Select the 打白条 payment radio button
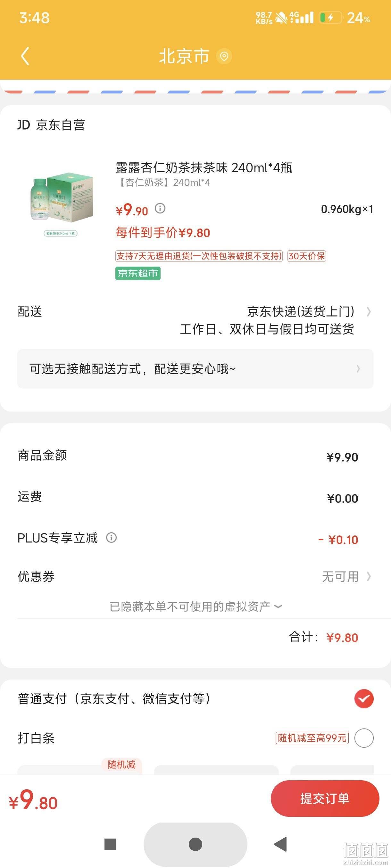391x868 pixels. [x=364, y=738]
